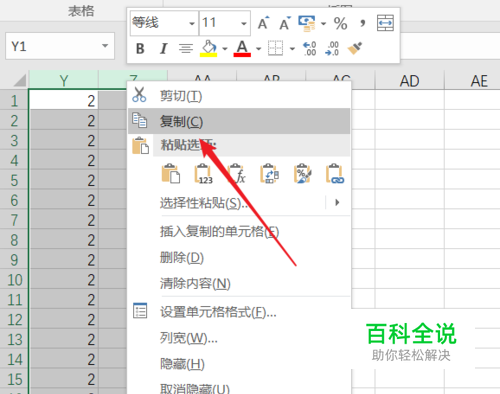Image resolution: width=500 pixels, height=394 pixels.
Task: Apply comma style format
Action: [x=362, y=23]
